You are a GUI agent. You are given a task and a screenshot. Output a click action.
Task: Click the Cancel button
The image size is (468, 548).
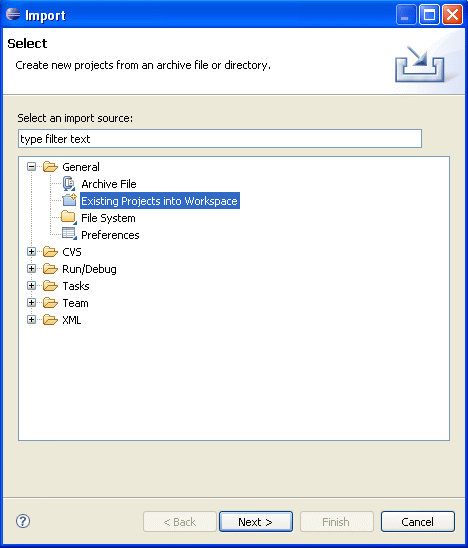click(x=418, y=522)
